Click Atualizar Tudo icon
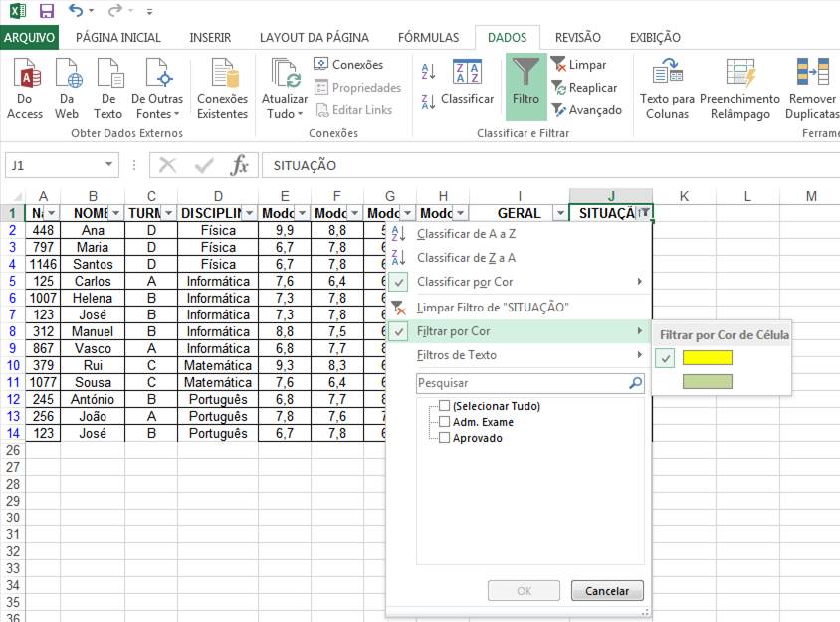840x622 pixels. click(x=285, y=89)
